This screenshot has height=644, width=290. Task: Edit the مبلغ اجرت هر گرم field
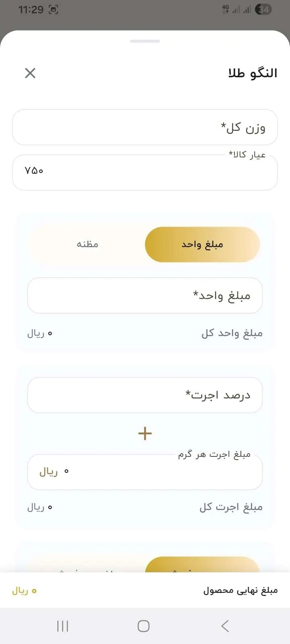click(145, 472)
